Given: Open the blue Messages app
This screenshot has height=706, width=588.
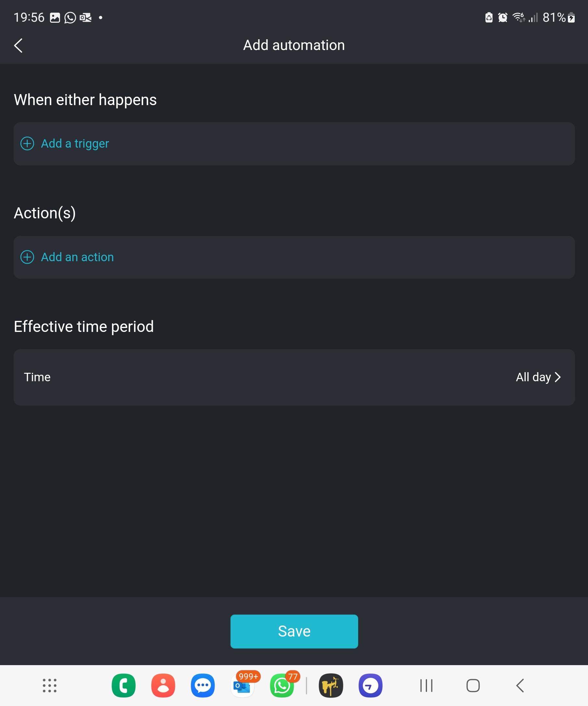Looking at the screenshot, I should coord(202,686).
